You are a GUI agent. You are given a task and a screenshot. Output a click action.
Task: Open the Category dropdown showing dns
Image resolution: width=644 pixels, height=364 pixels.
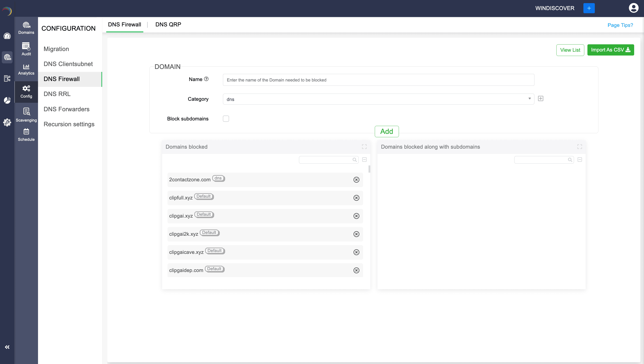coord(378,99)
